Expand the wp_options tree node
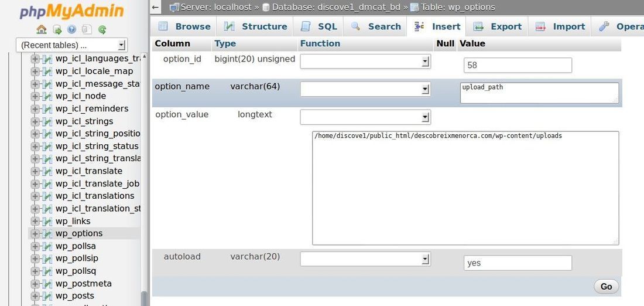The width and height of the screenshot is (644, 306). tap(35, 234)
